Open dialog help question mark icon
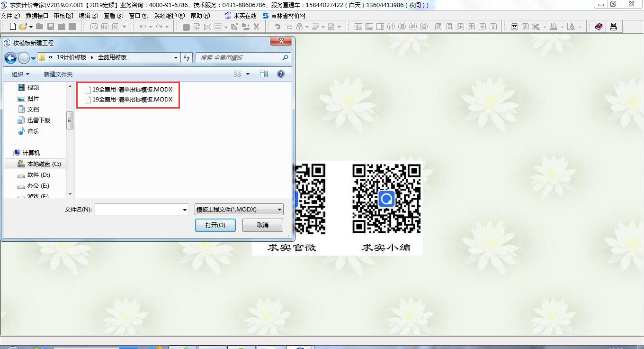 point(281,74)
